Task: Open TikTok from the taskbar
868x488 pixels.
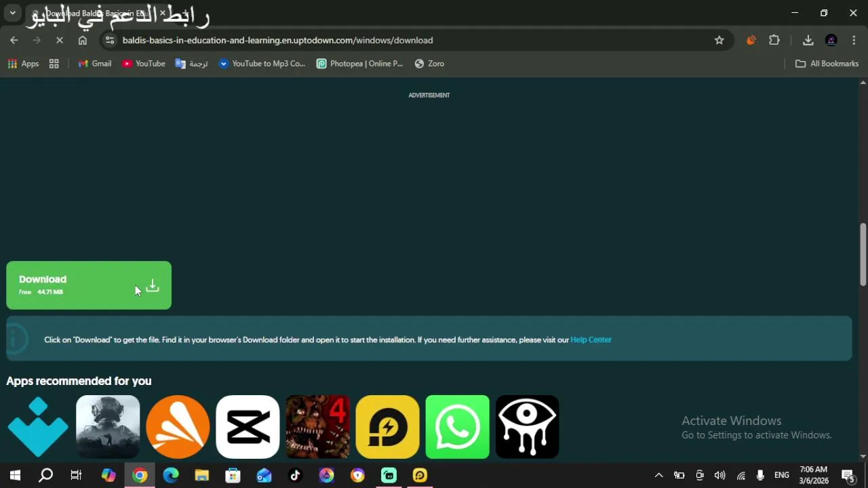Action: point(296,475)
